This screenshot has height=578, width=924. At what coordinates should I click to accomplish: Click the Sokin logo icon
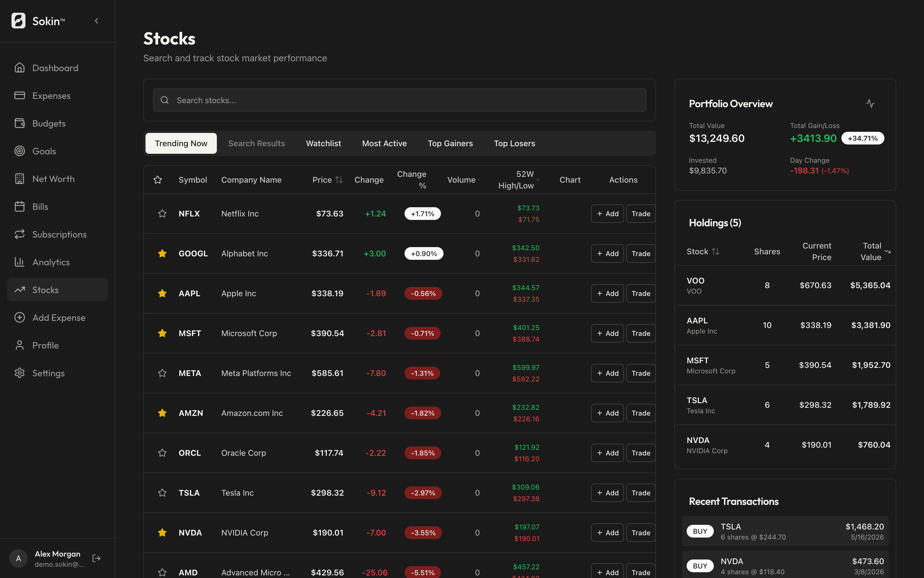tap(18, 21)
